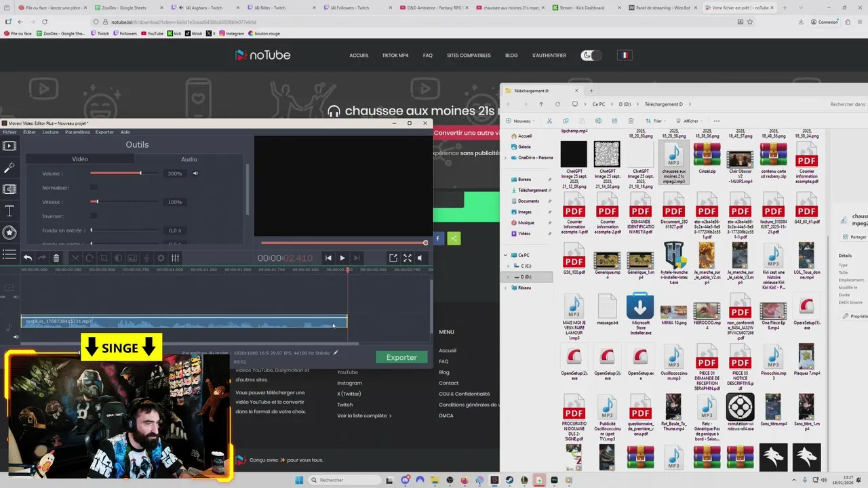Image resolution: width=868 pixels, height=488 pixels.
Task: Open the Titles (T) panel in Movavi
Action: click(9, 211)
